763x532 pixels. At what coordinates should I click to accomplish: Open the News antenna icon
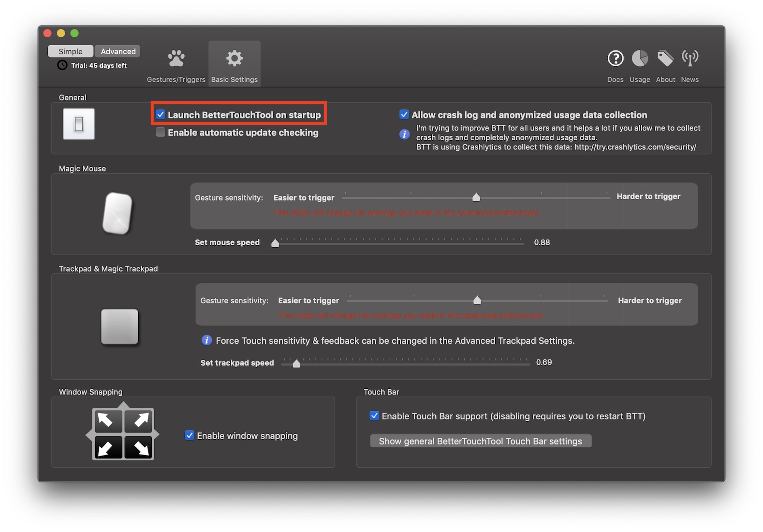(690, 58)
